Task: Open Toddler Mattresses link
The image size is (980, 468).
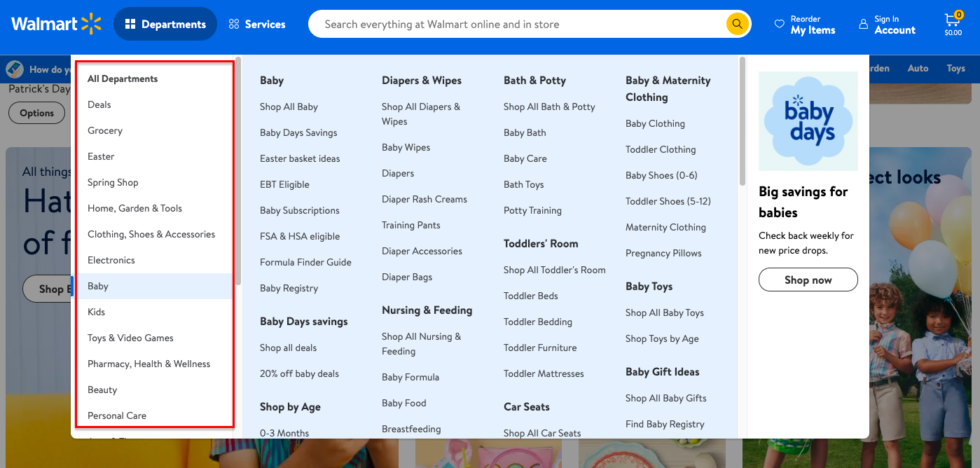Action: click(544, 373)
